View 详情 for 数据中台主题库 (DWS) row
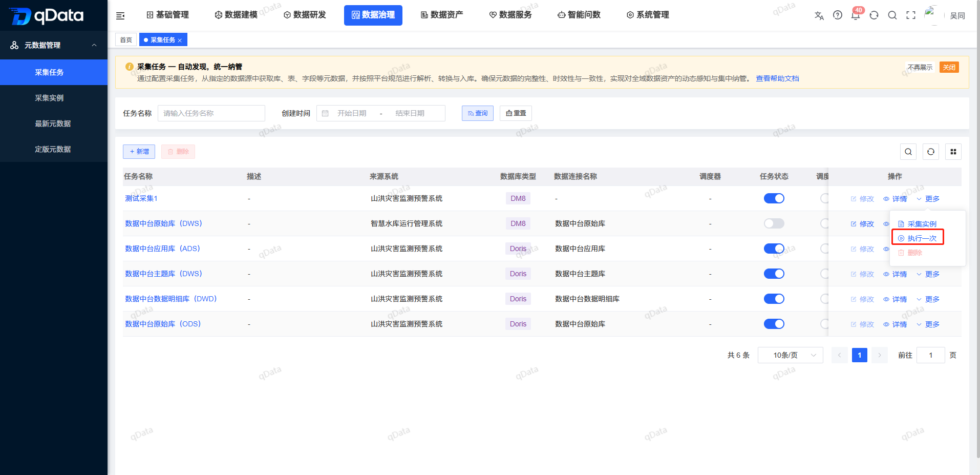The height and width of the screenshot is (475, 980). (x=895, y=274)
